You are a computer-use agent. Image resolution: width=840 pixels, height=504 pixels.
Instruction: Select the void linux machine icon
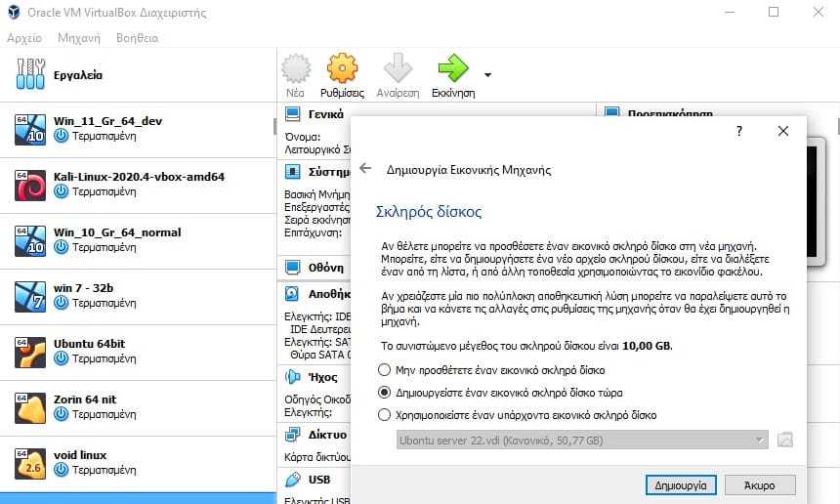[x=30, y=463]
